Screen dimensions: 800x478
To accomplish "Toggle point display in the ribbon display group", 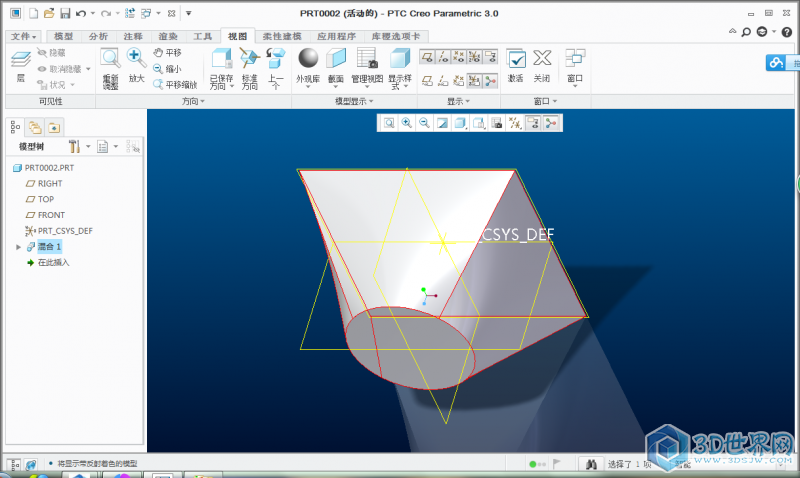I will pyautogui.click(x=459, y=57).
